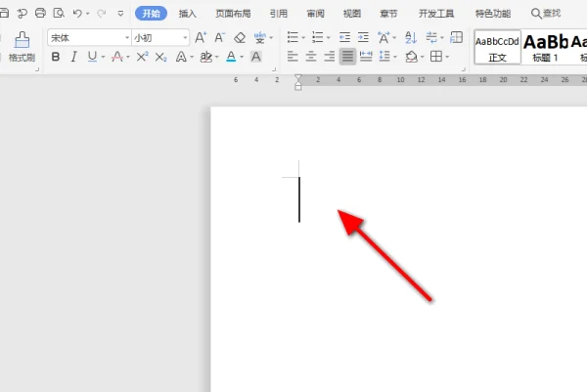Toggle Superscript formatting
This screenshot has width=587, height=392.
tap(142, 57)
